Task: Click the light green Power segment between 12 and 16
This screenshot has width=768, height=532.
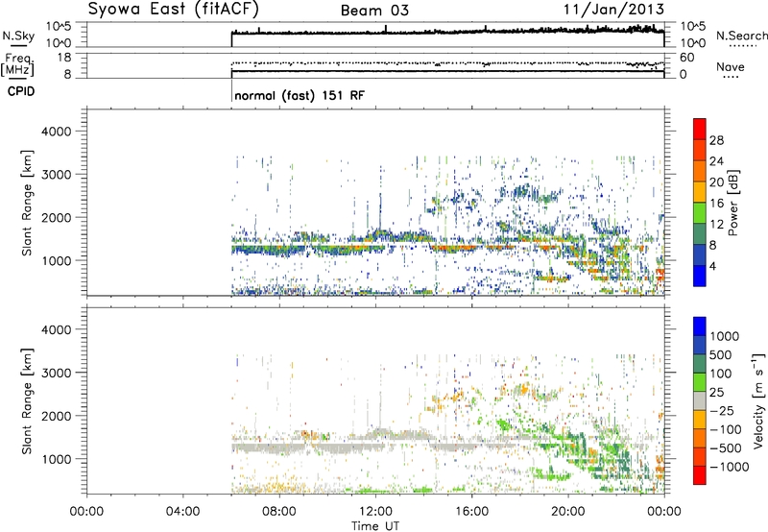Action: click(x=700, y=213)
